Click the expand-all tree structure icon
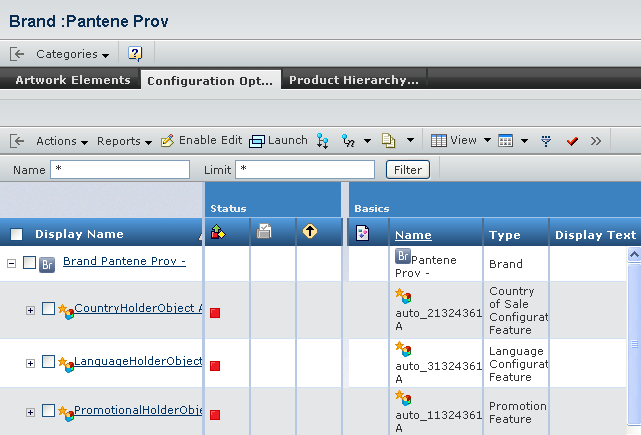641x435 pixels. click(323, 141)
